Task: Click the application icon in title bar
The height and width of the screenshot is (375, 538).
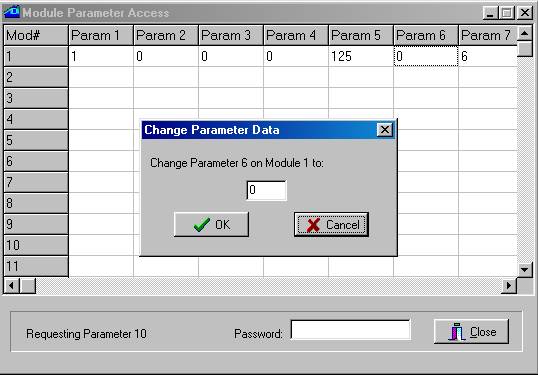Action: pyautogui.click(x=11, y=12)
